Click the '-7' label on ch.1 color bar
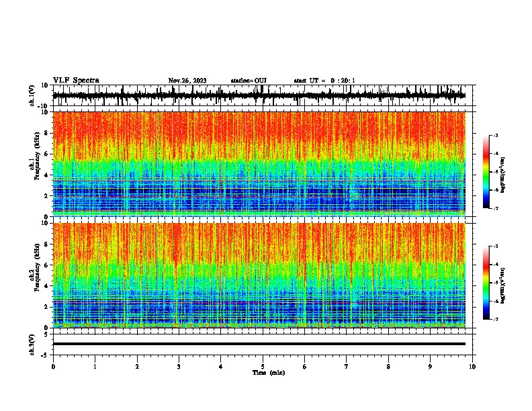The width and height of the screenshot is (532, 411). point(495,208)
